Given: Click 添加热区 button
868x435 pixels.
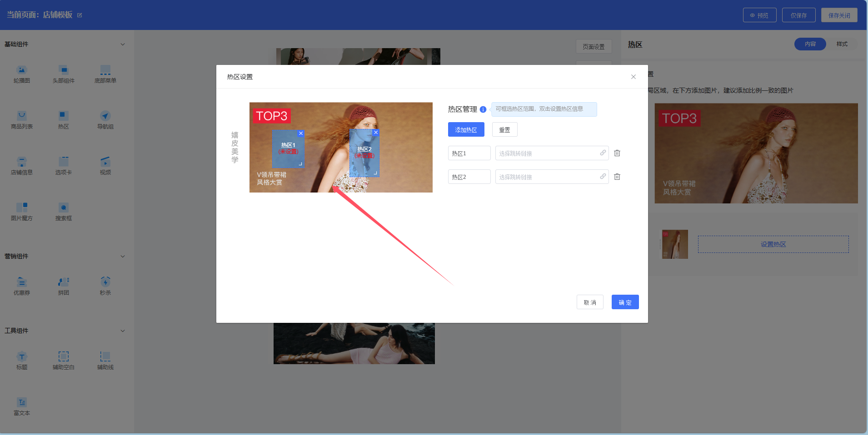Looking at the screenshot, I should tap(466, 130).
